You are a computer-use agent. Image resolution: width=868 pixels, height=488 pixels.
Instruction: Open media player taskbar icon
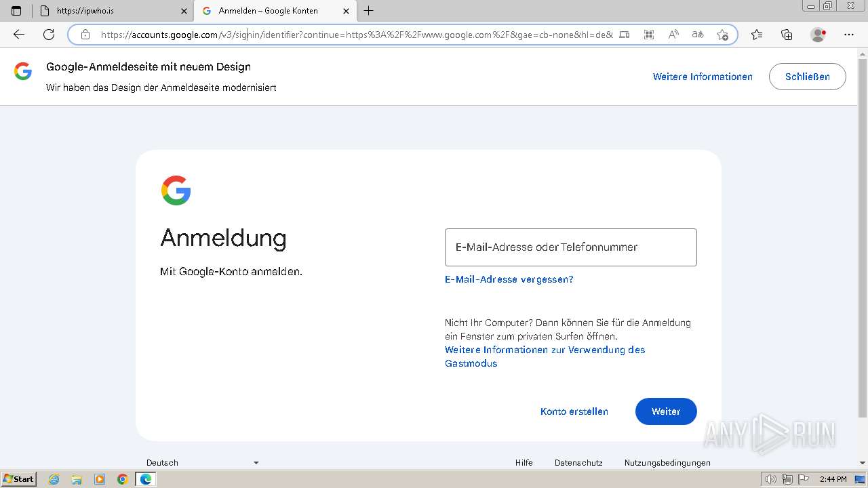coord(100,479)
